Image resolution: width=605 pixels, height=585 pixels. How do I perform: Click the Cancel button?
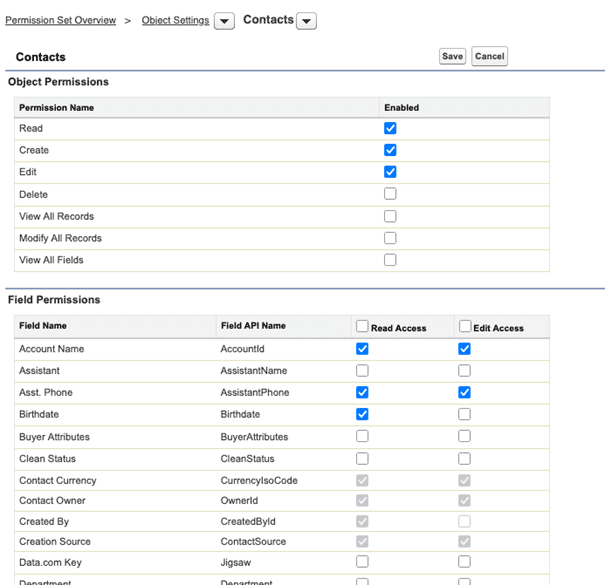click(489, 57)
